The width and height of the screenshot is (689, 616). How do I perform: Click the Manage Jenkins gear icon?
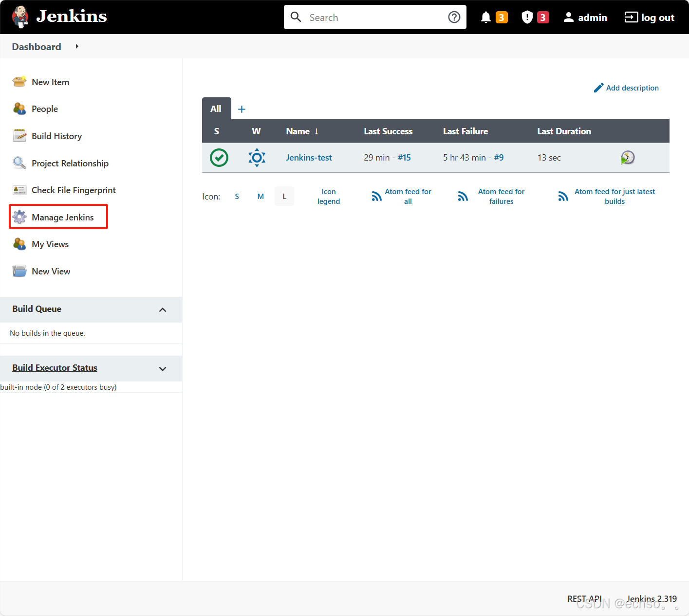tap(19, 217)
